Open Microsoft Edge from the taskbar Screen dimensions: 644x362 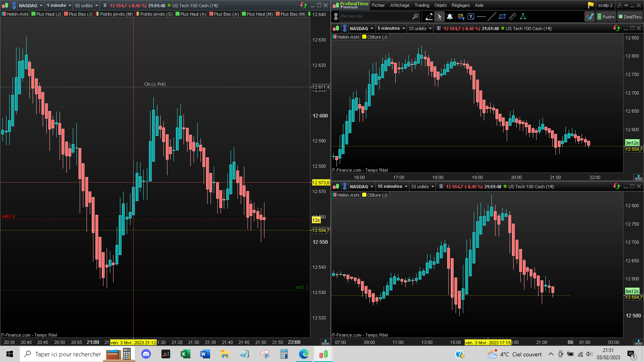303,354
